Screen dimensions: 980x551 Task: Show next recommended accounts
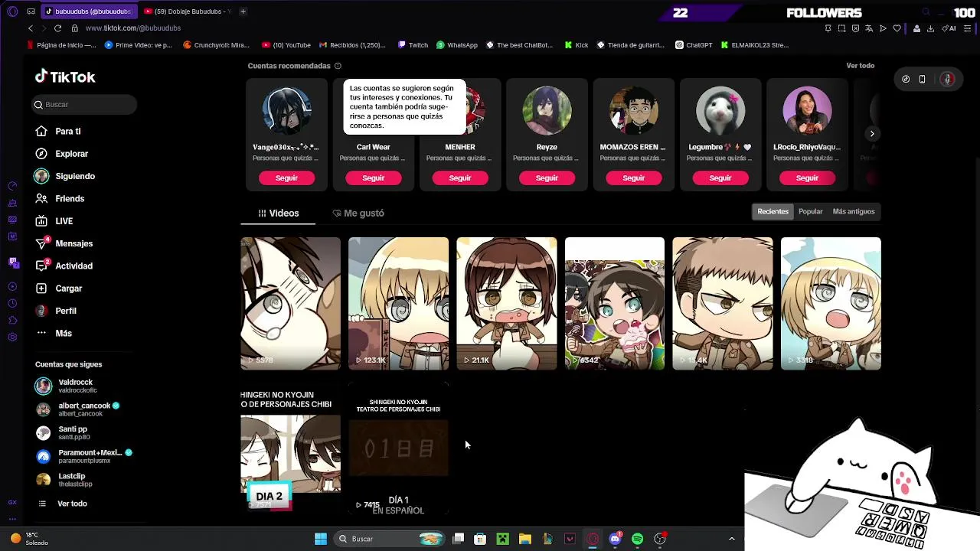[x=871, y=134]
